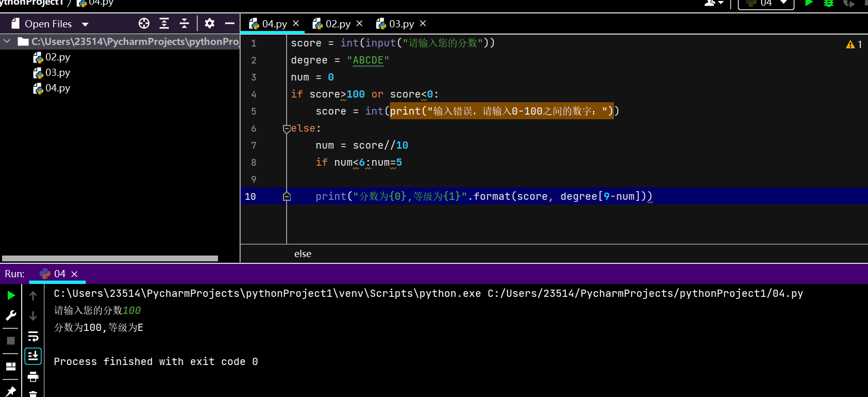Open project panel settings gear
Viewport: 868px width, 397px height.
pyautogui.click(x=210, y=23)
